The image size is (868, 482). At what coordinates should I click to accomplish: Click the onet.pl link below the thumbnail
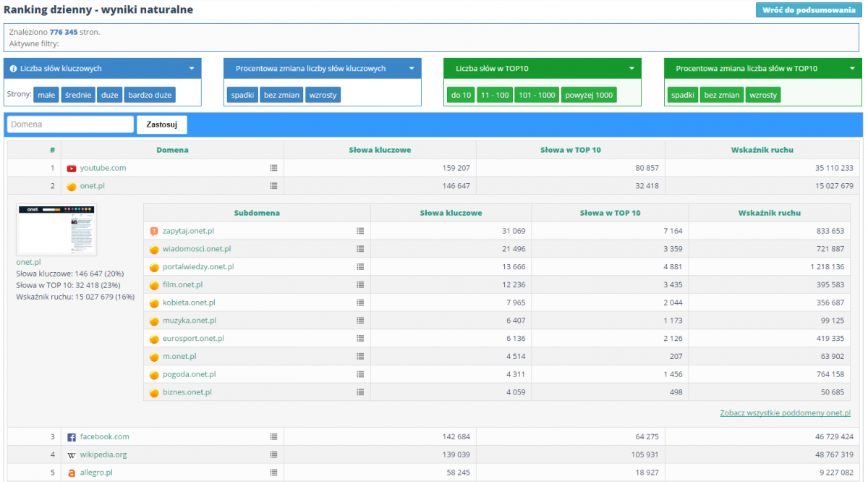coord(28,262)
